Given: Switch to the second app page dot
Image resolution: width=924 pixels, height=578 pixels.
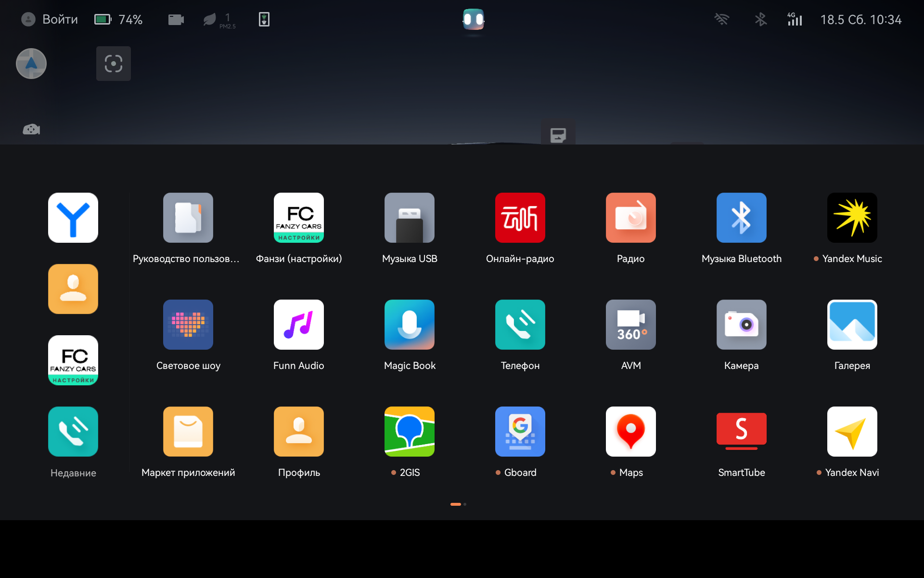Looking at the screenshot, I should coord(465,504).
